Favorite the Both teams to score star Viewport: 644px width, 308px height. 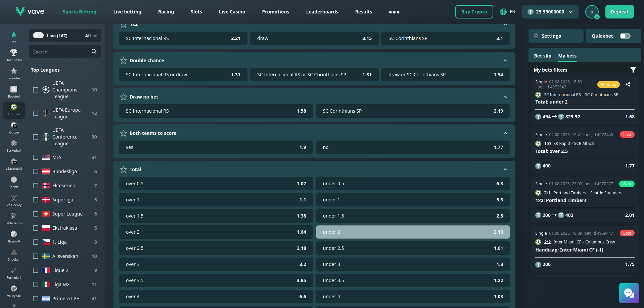click(124, 133)
